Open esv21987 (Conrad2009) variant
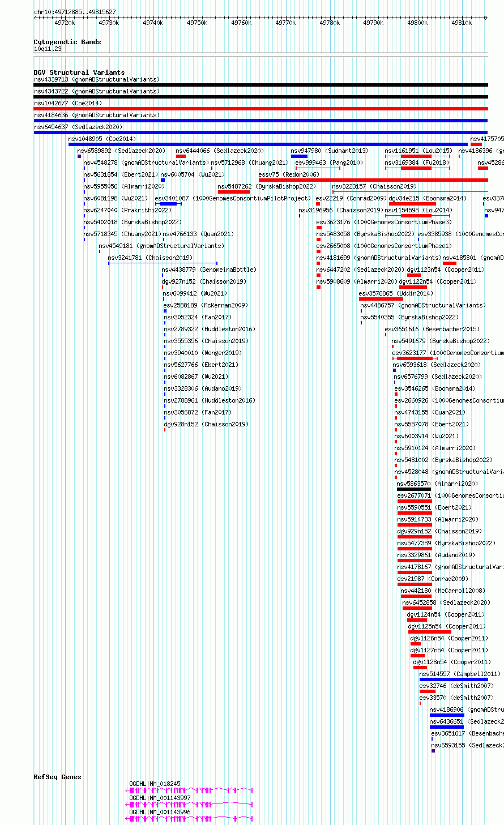504x825 pixels. coord(433,579)
